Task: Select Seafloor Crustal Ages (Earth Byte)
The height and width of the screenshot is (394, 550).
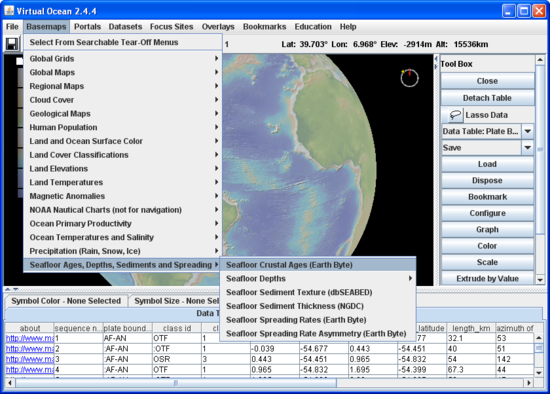Action: 318,265
